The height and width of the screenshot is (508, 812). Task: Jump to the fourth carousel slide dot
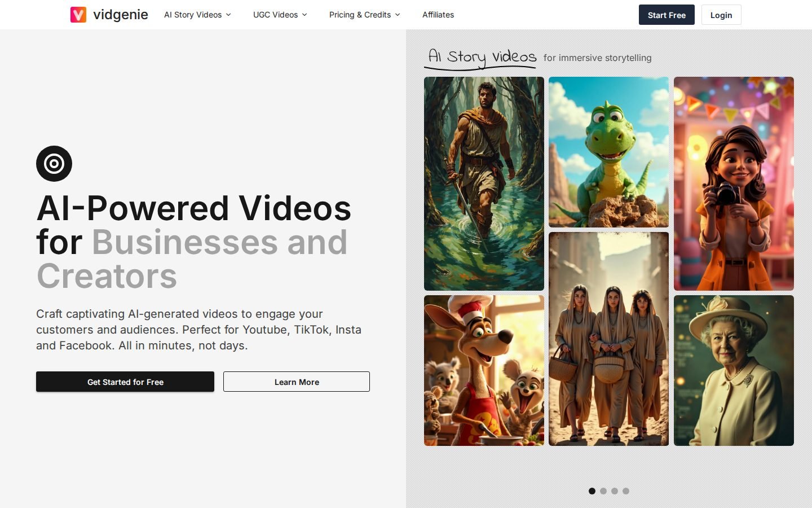[x=626, y=491]
